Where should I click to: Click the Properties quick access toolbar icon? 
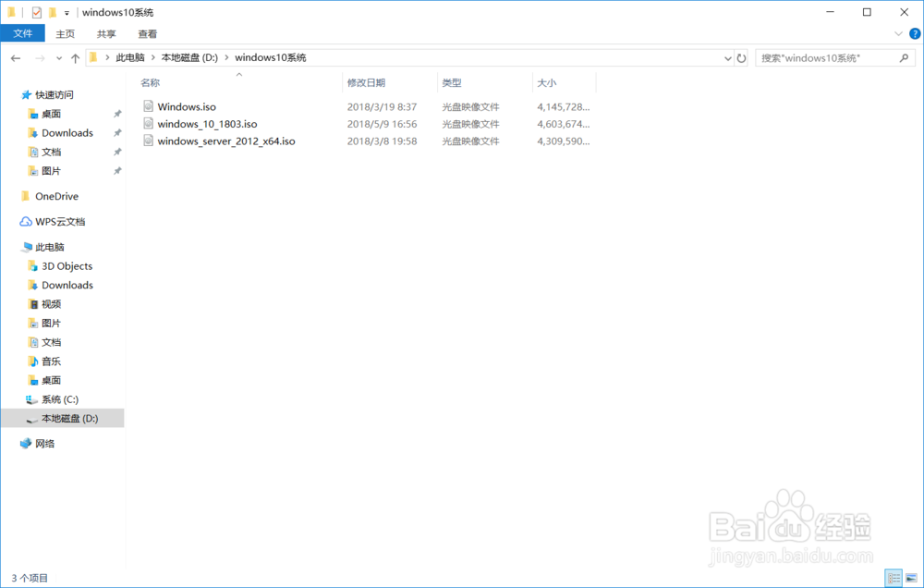click(x=37, y=12)
